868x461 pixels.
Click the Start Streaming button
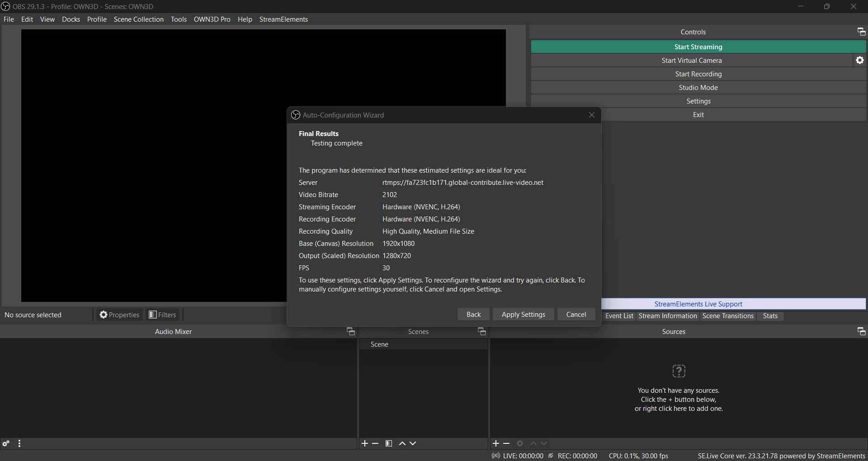click(x=698, y=47)
